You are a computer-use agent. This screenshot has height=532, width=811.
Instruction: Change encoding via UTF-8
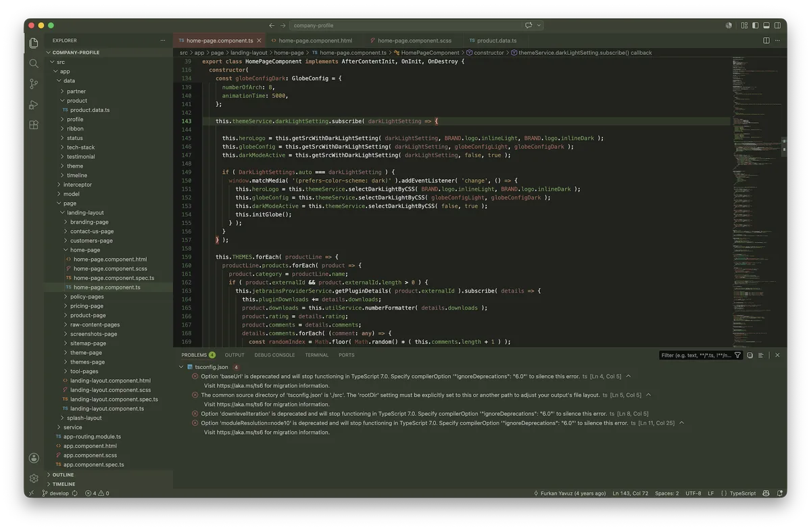693,493
